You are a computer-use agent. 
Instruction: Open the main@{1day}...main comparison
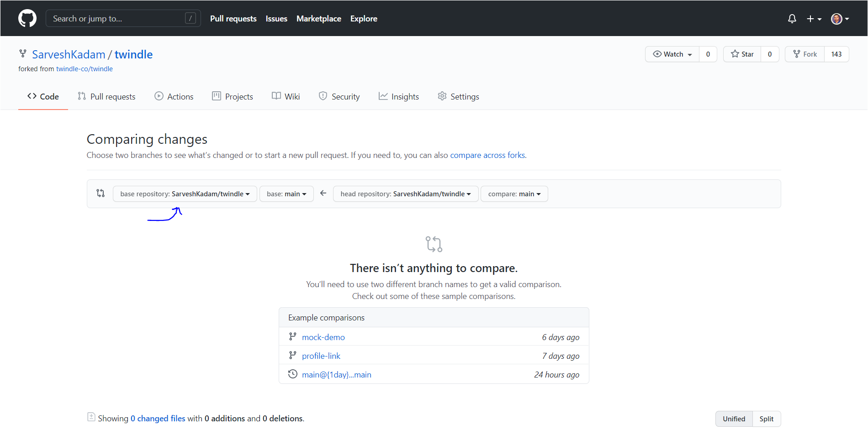tap(337, 375)
